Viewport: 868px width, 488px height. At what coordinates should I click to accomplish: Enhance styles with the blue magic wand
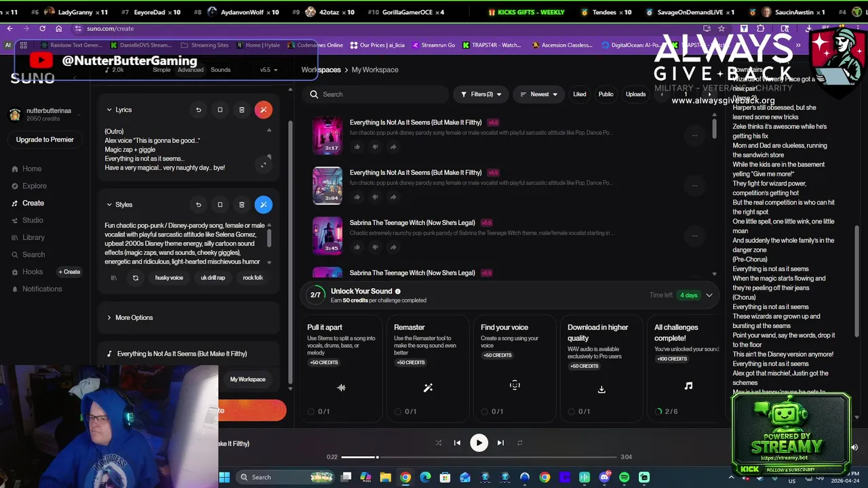(263, 205)
